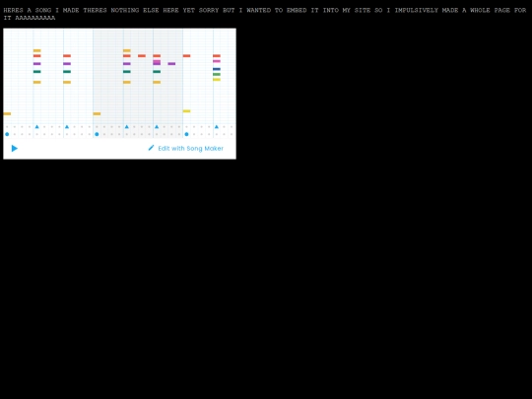532x399 pixels.
Task: Click the pencil icon beside Edit with Song Maker
Action: click(x=151, y=148)
